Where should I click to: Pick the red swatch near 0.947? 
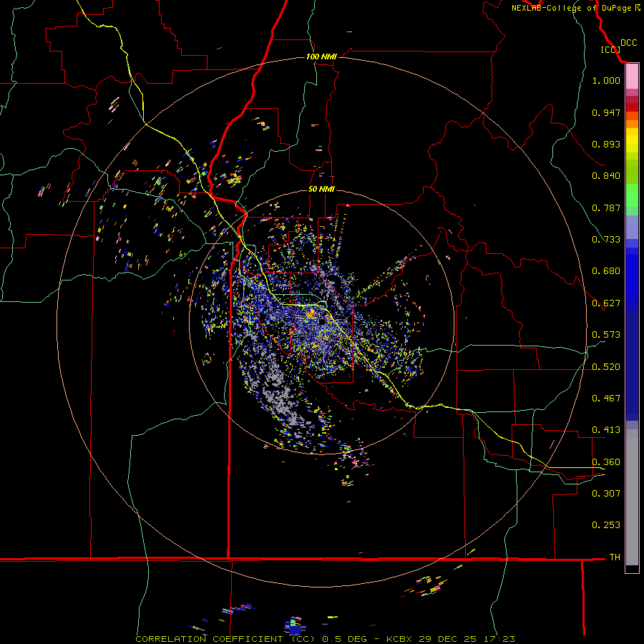[632, 107]
